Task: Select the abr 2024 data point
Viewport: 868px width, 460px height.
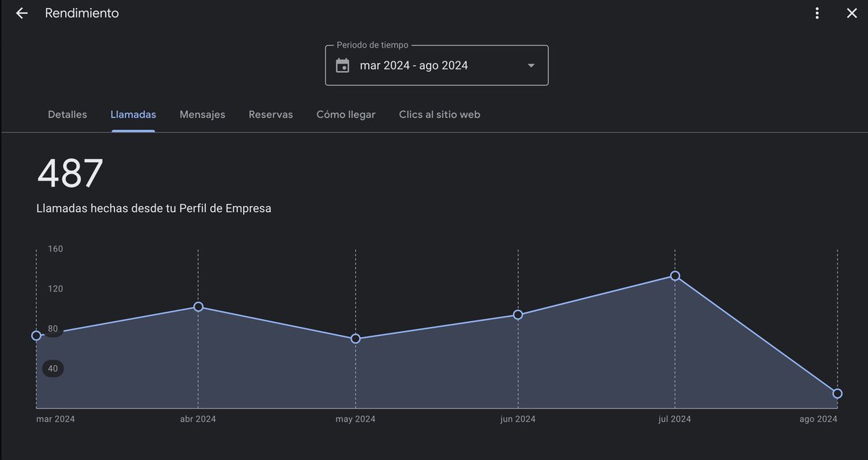Action: coord(198,307)
